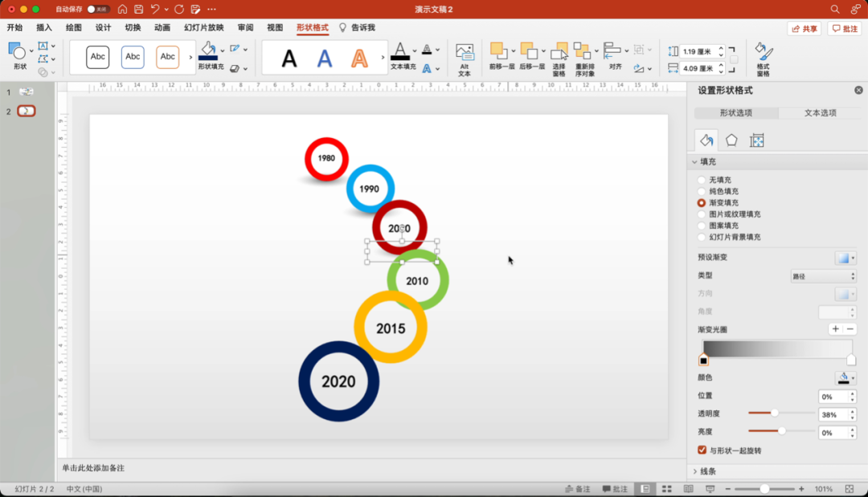This screenshot has width=868, height=497.
Task: Click the Text Fill (文本填充) icon
Action: [x=400, y=51]
